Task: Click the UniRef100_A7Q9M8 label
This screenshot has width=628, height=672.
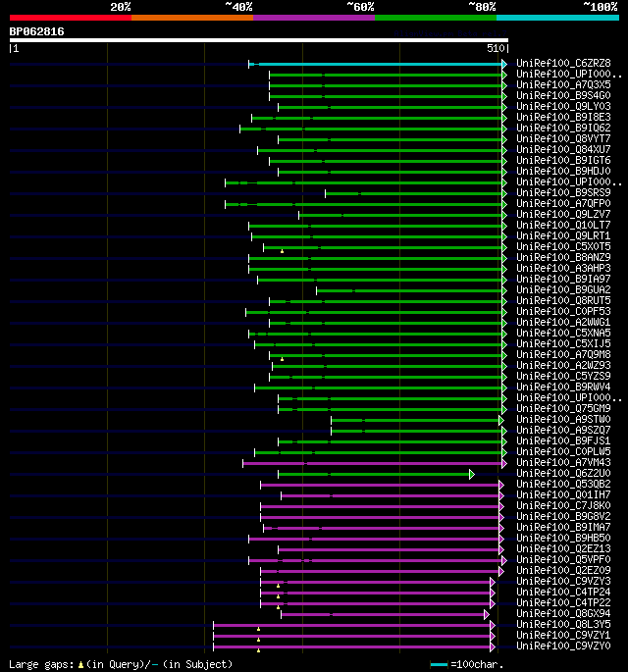Action: [x=563, y=355]
